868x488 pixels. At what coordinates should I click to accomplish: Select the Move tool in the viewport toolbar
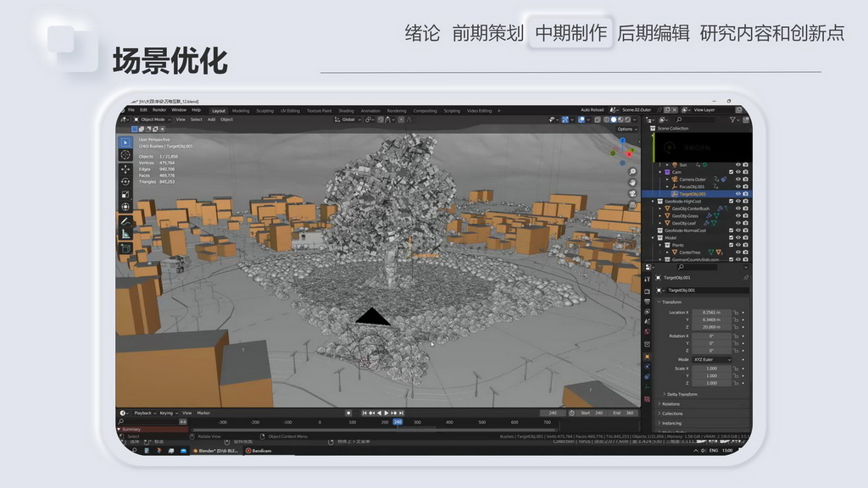[125, 169]
